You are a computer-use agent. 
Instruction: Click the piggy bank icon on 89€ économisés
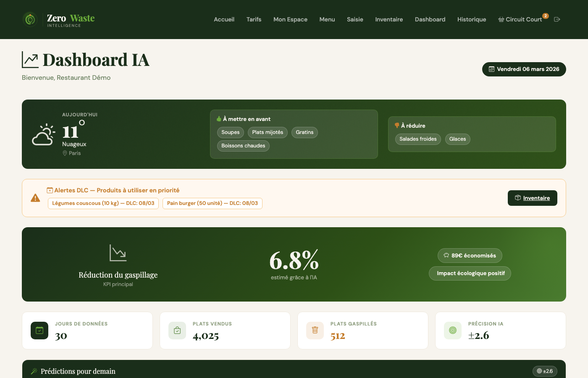pyautogui.click(x=446, y=255)
